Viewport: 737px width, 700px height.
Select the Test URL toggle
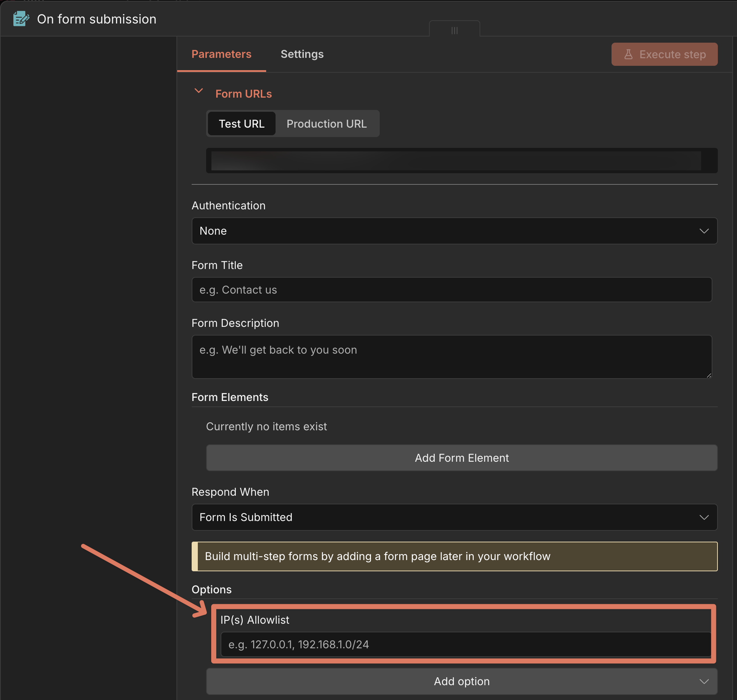(x=242, y=124)
